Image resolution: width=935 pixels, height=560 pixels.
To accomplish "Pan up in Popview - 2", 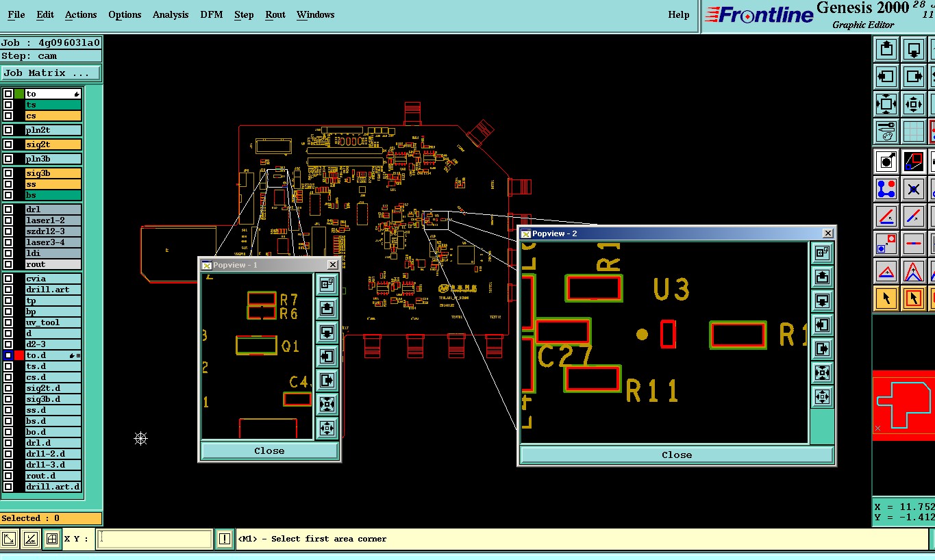I will click(x=822, y=277).
